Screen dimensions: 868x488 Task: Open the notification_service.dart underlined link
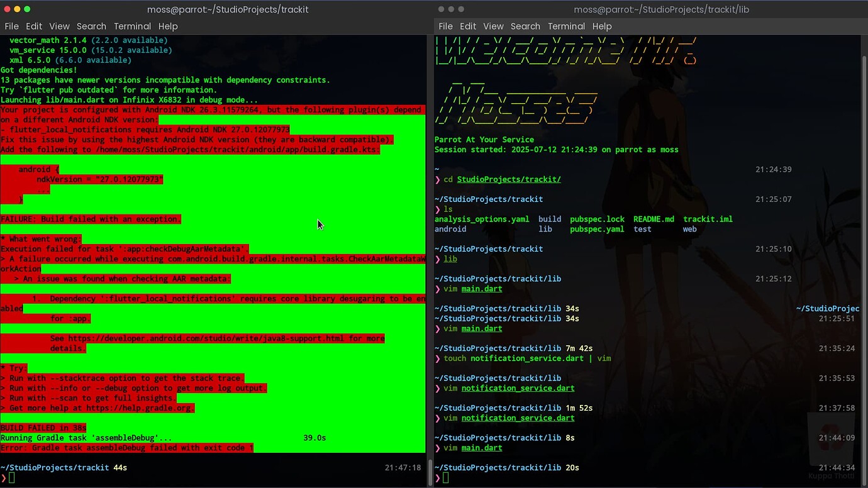coord(518,388)
